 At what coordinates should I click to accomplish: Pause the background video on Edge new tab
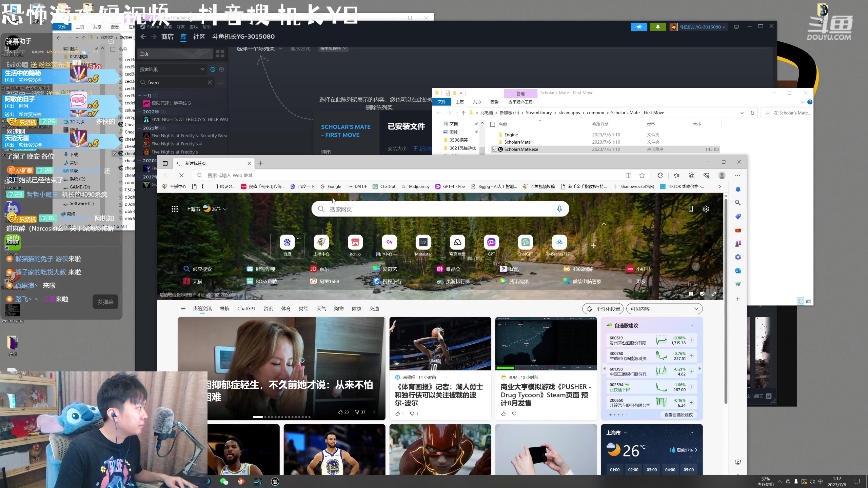point(691,294)
